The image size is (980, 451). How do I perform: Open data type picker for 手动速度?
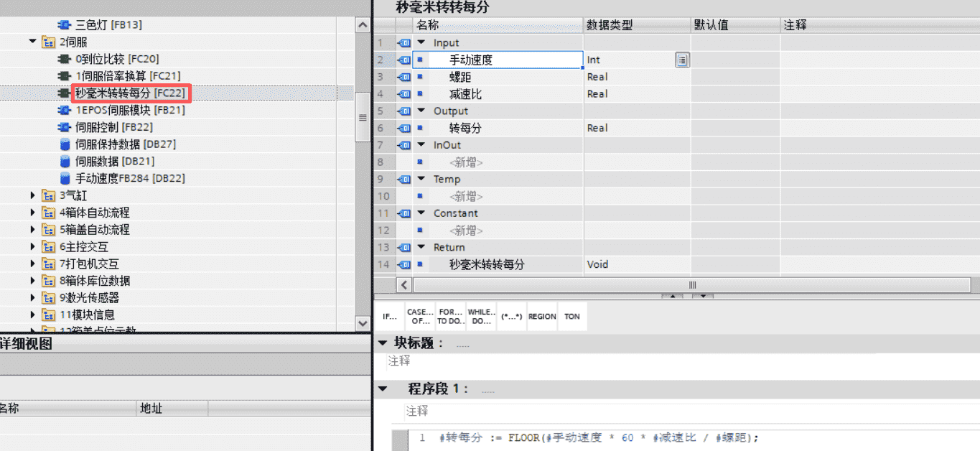682,60
